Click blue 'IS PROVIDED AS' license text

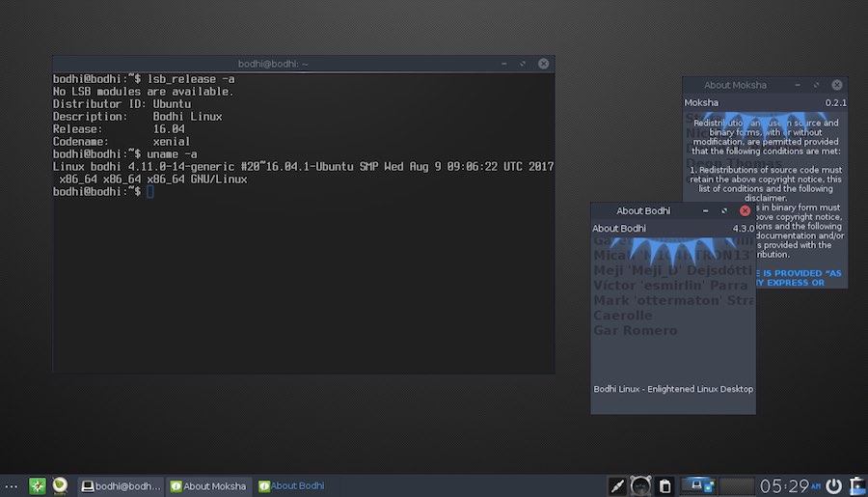pyautogui.click(x=798, y=273)
